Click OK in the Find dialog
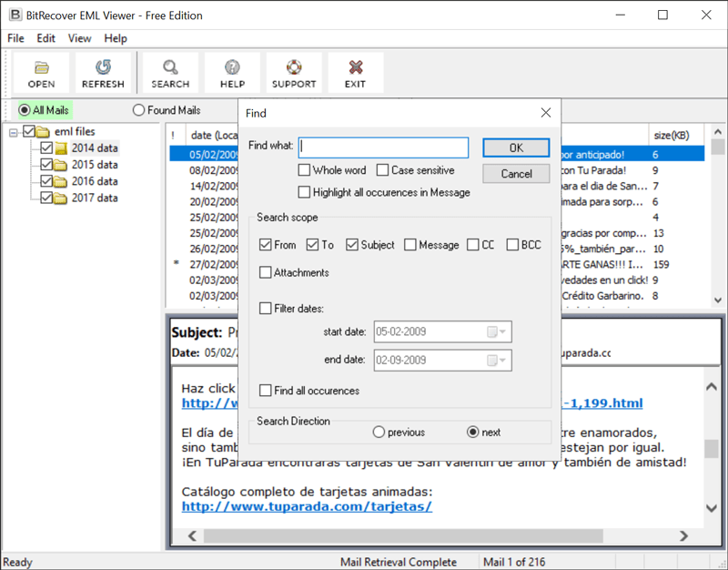The width and height of the screenshot is (728, 570). [516, 148]
